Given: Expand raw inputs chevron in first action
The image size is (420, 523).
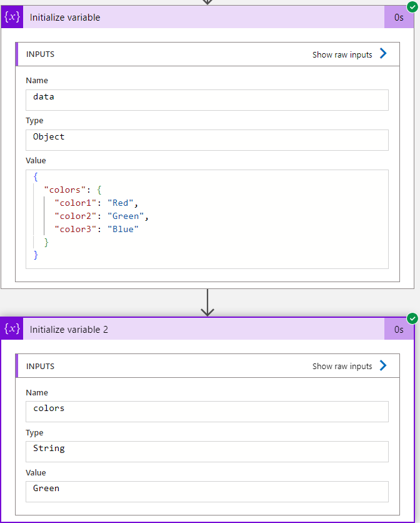Looking at the screenshot, I should click(x=383, y=54).
